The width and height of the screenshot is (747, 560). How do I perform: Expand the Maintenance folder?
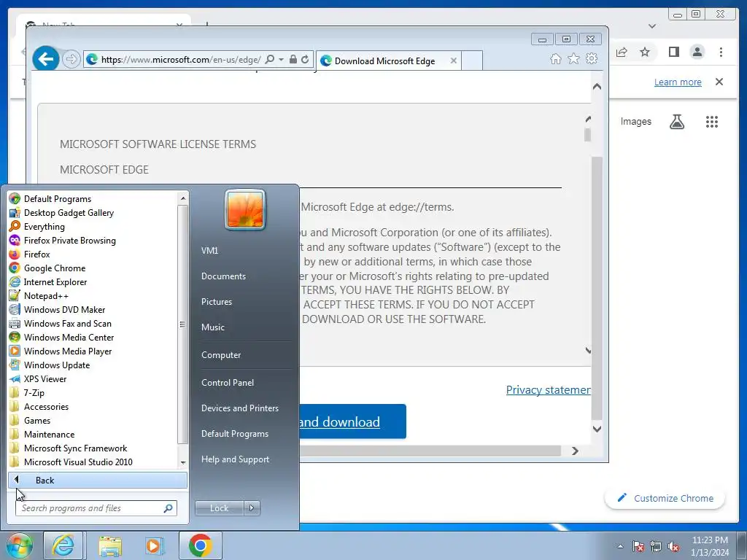point(49,433)
